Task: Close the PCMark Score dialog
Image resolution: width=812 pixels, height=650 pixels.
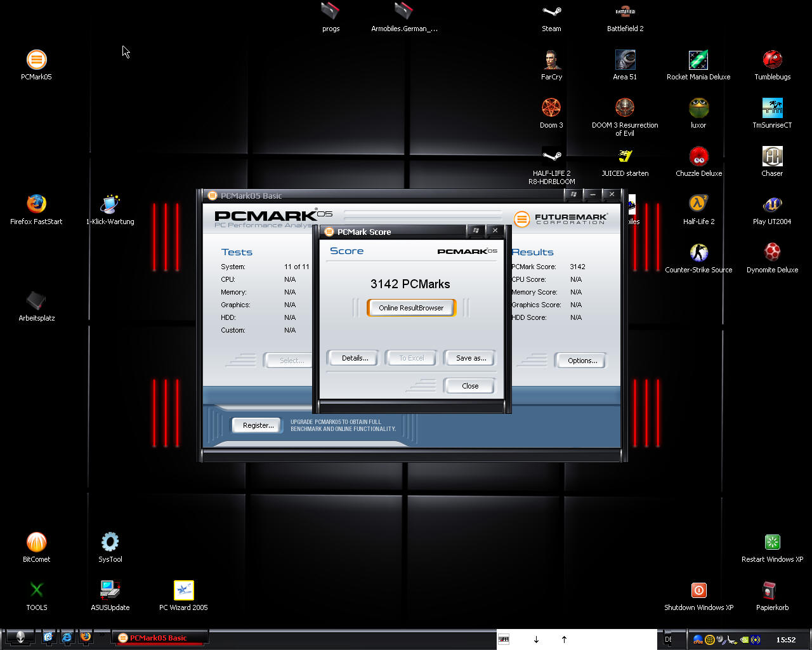Action: pos(470,386)
